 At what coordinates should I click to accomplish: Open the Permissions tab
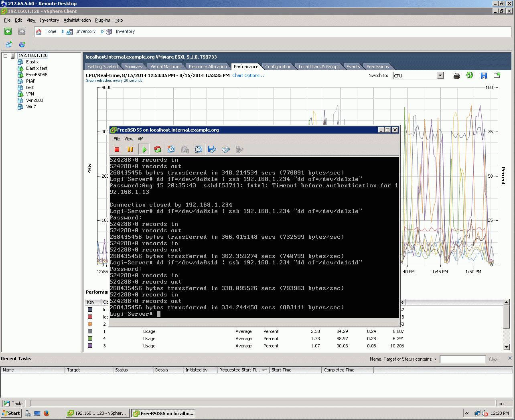coord(378,67)
